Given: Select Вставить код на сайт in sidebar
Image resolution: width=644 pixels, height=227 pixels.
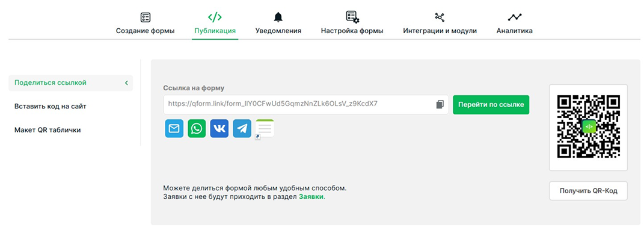Looking at the screenshot, I should [50, 107].
